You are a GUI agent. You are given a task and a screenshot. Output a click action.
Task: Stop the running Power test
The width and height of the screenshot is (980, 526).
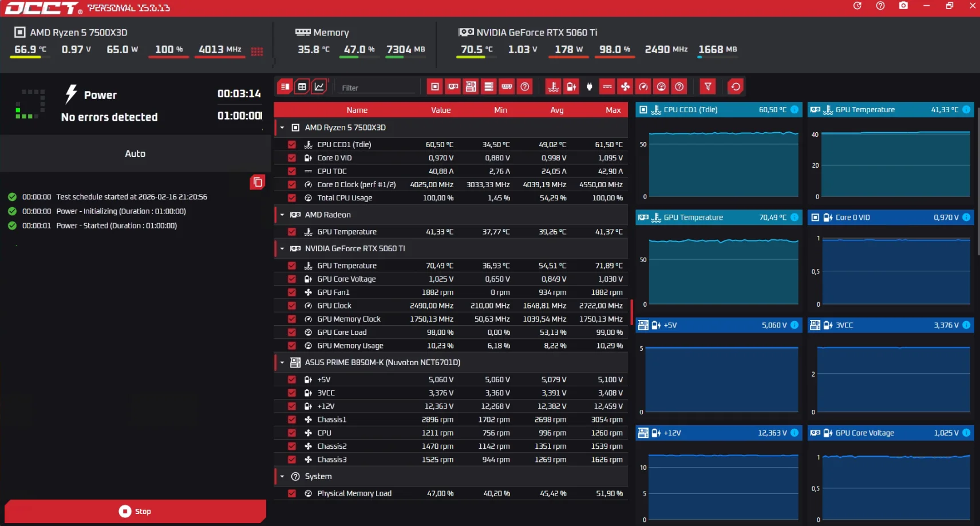click(x=135, y=511)
